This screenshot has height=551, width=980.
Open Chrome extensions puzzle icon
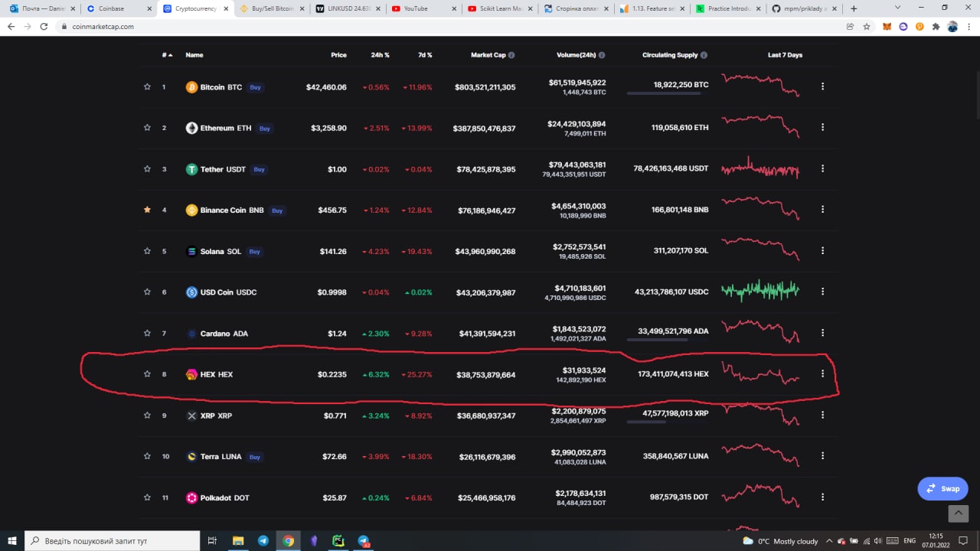pos(936,26)
